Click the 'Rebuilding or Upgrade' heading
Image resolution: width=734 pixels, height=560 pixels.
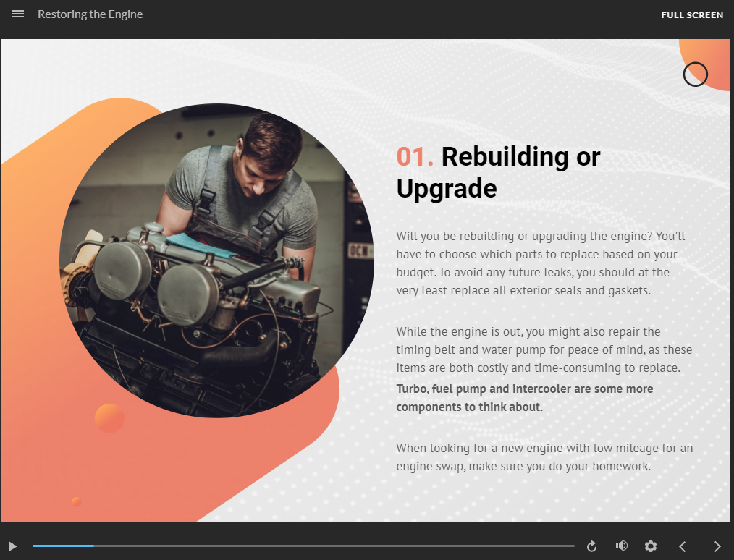(498, 172)
